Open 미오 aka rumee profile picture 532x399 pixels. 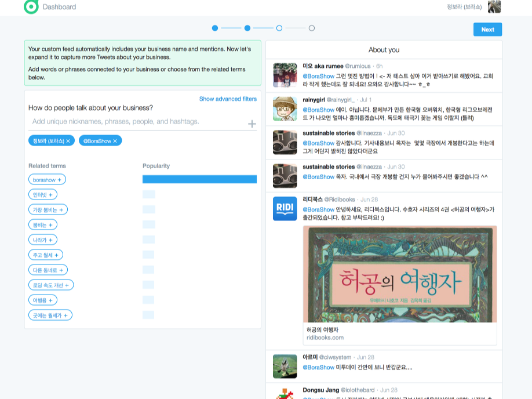pyautogui.click(x=285, y=75)
